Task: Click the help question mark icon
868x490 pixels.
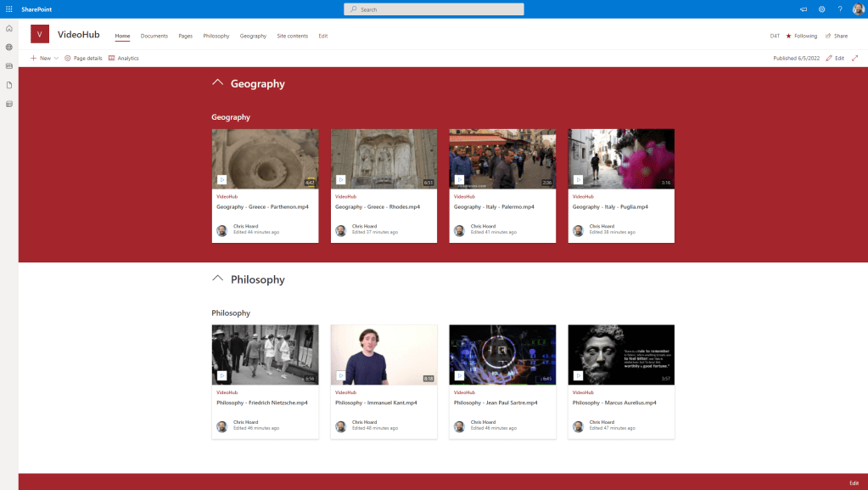Action: click(840, 9)
